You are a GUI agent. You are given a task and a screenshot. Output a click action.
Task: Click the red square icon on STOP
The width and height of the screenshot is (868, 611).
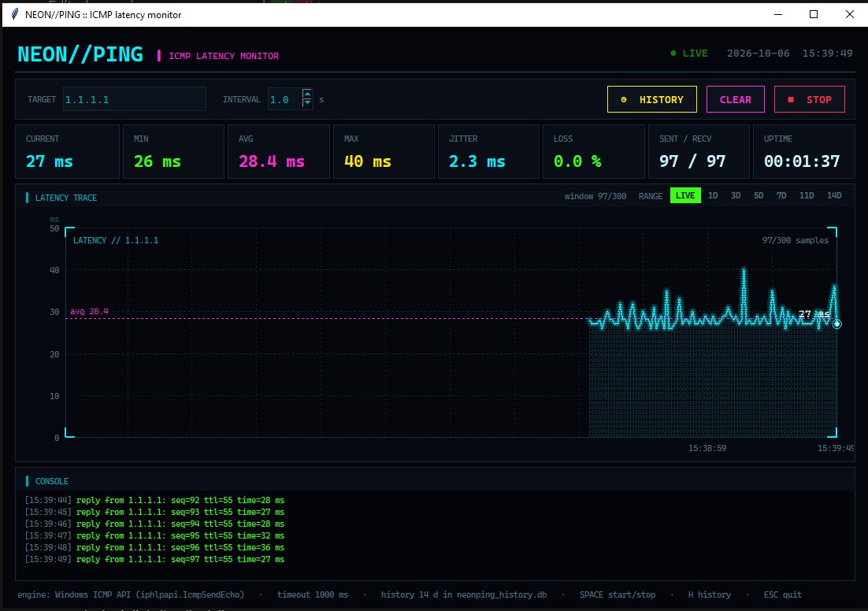(791, 100)
